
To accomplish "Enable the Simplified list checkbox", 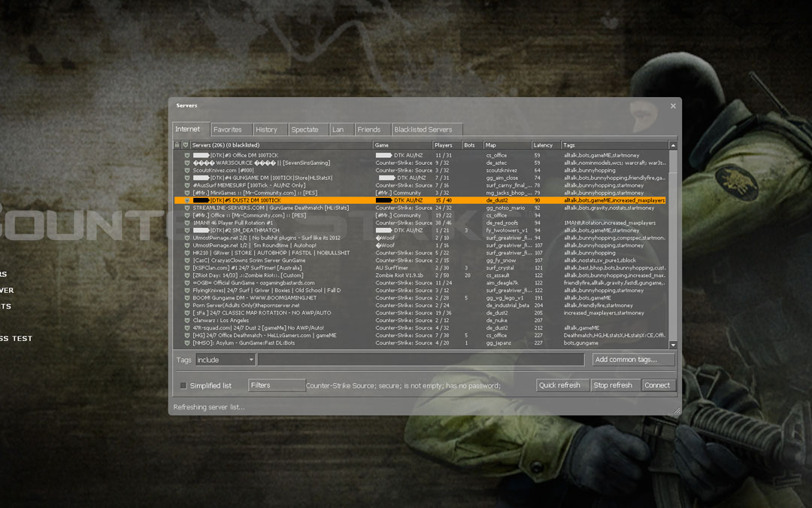I will (183, 385).
